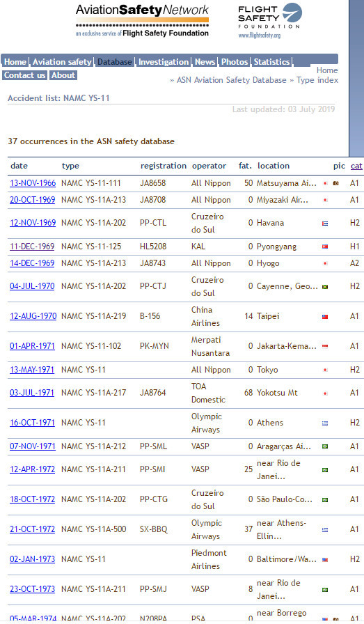The image size is (364, 624).
Task: Select registration SX-BBQ cell
Action: click(154, 529)
